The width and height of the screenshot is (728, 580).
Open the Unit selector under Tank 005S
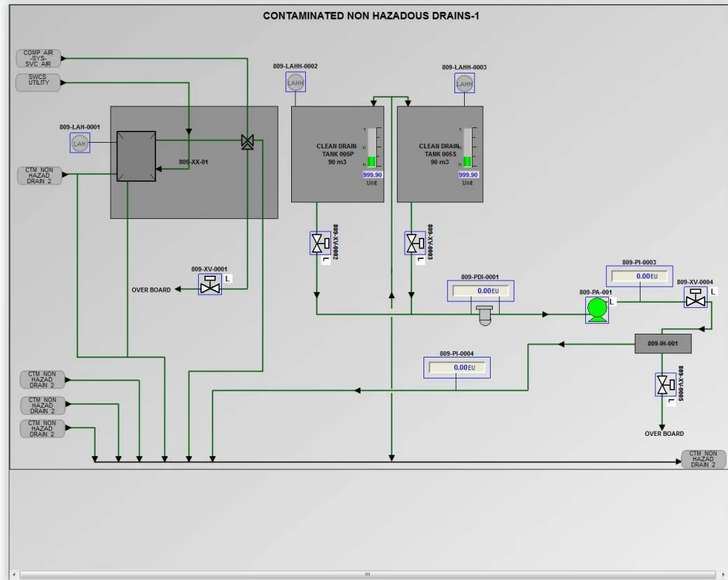click(468, 184)
